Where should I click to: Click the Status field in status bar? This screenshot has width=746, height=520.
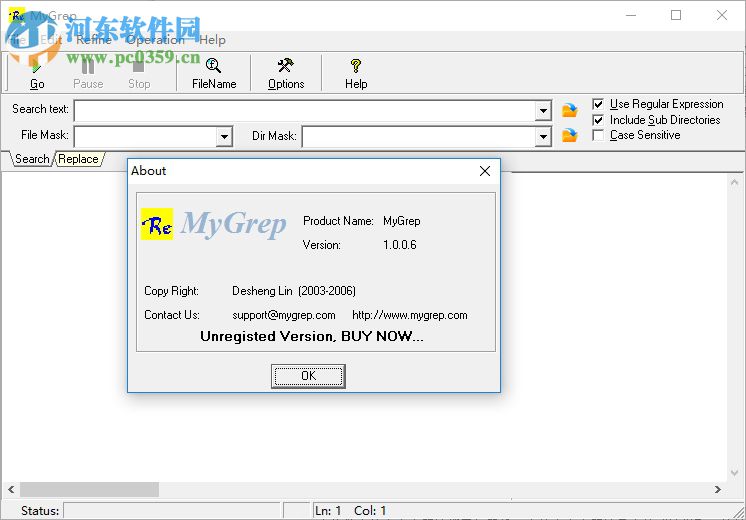coord(172,510)
